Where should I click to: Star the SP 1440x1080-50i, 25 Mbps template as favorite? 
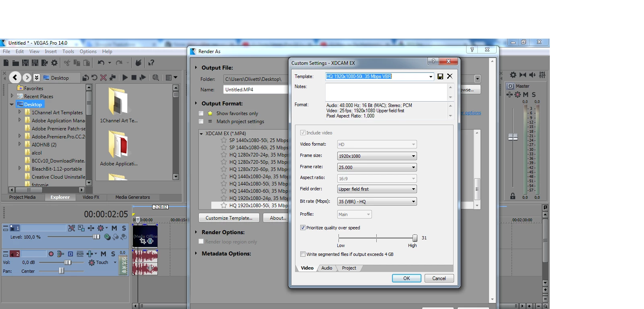point(224,140)
